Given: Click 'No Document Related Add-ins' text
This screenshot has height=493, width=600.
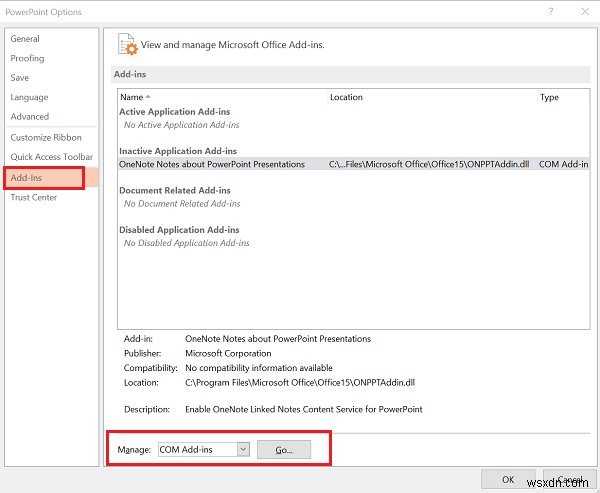Looking at the screenshot, I should [182, 204].
